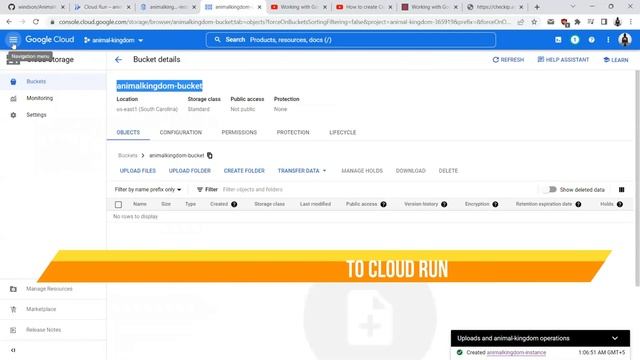Viewport: 640px width, 360px height.
Task: Toggle Show deleted data switch
Action: tap(551, 189)
